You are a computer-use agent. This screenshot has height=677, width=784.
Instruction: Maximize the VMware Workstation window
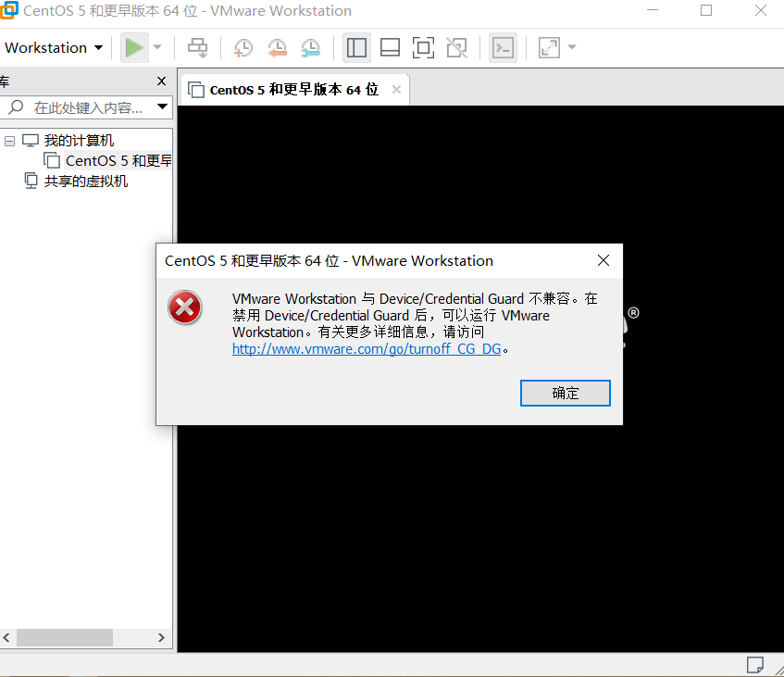pyautogui.click(x=706, y=10)
